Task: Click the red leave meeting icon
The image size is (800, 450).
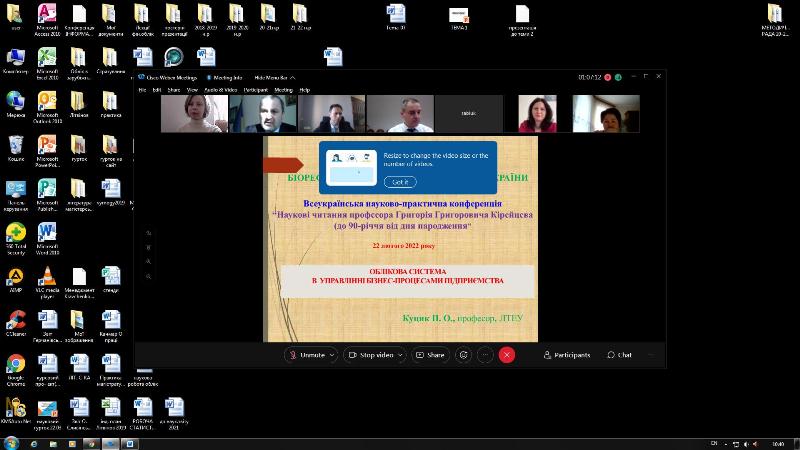Action: coord(507,355)
